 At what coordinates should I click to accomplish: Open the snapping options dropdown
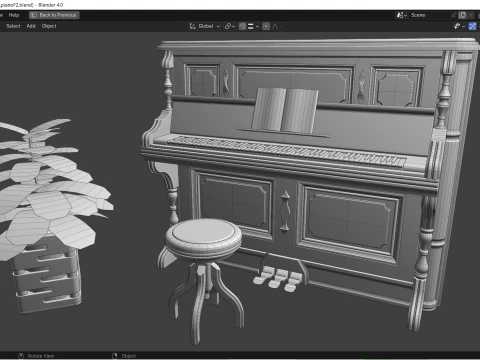point(253,26)
